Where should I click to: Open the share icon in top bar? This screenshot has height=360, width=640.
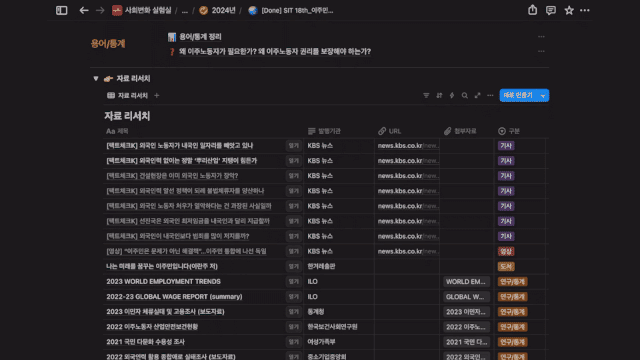[x=532, y=10]
